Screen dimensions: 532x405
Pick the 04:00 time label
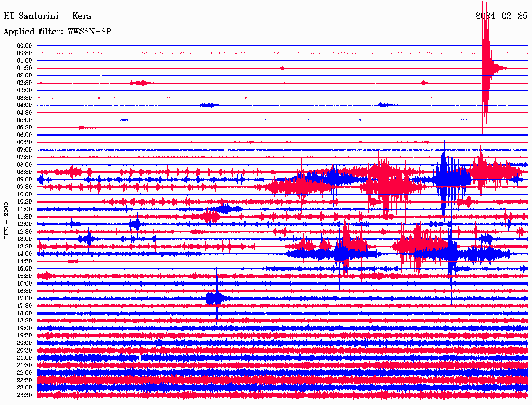click(x=24, y=105)
